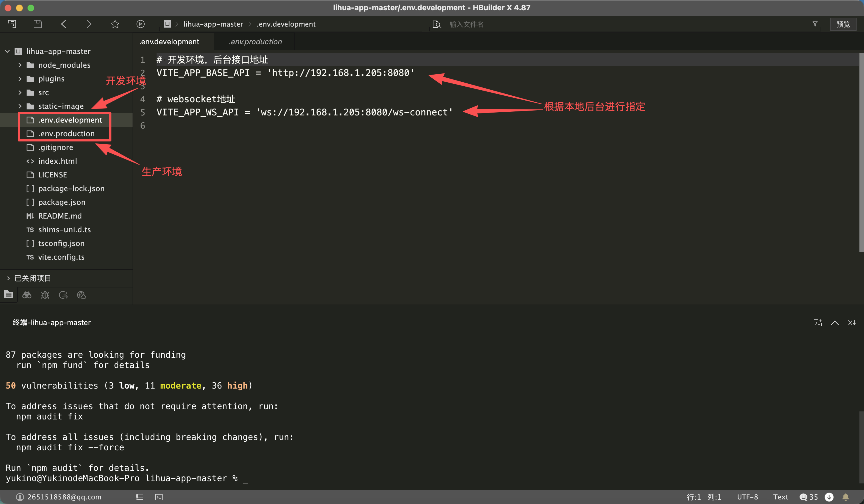Click the bookmark star icon
The height and width of the screenshot is (504, 864).
[115, 24]
